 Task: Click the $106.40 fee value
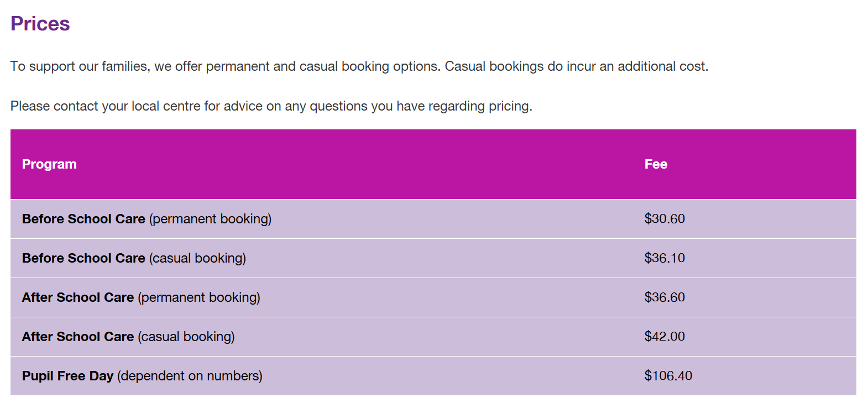click(668, 376)
